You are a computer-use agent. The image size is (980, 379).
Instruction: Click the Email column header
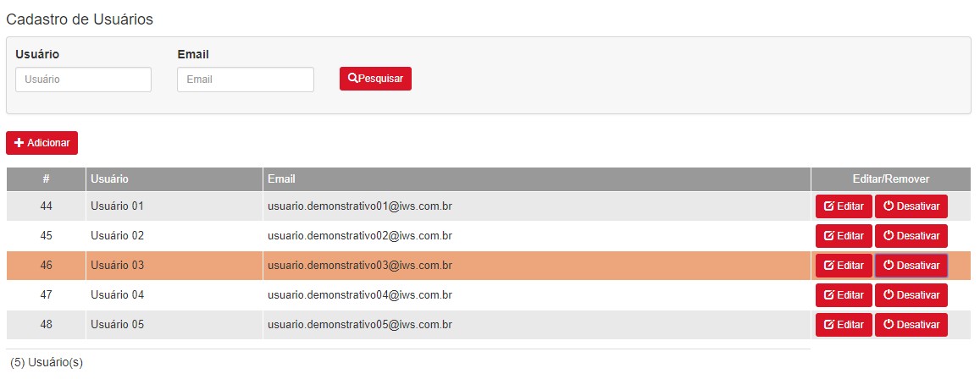click(x=537, y=179)
